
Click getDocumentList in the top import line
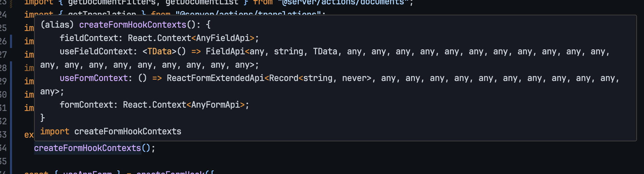point(202,2)
